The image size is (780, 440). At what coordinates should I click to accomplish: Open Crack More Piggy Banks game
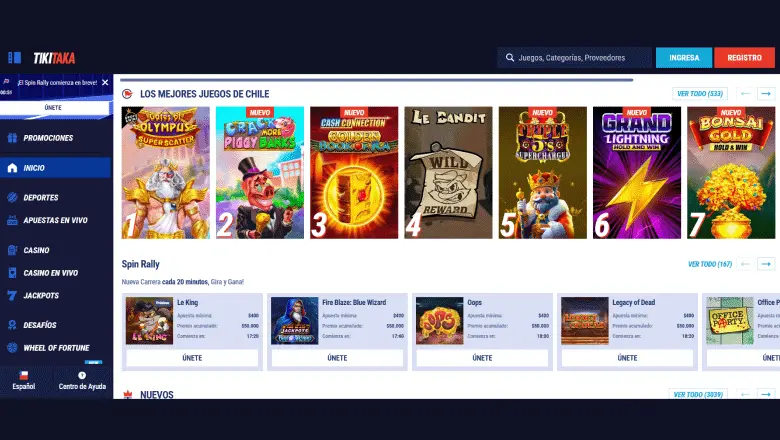click(260, 173)
